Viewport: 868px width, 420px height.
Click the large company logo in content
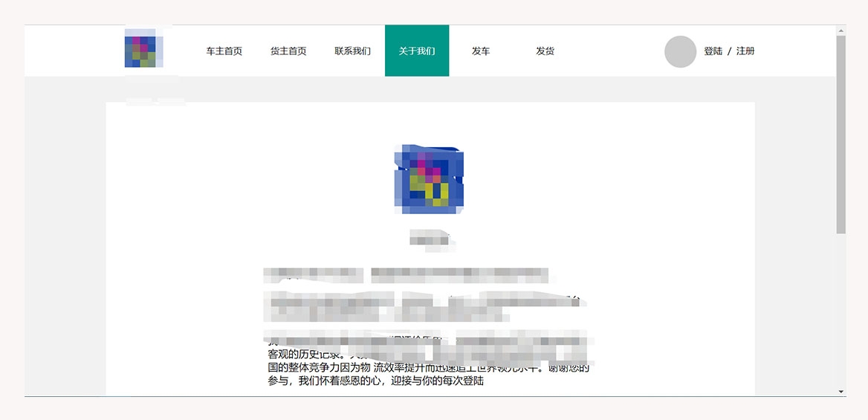tap(429, 179)
